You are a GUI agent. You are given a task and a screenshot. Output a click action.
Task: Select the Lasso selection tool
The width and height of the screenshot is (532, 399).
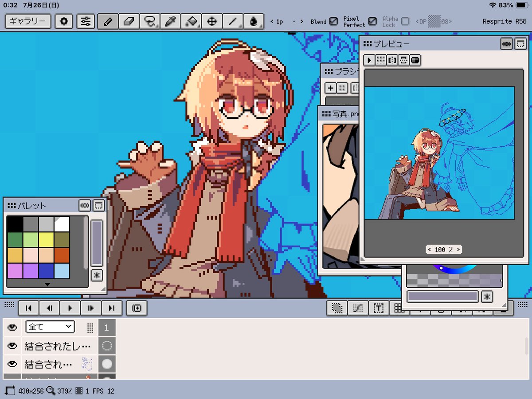[149, 21]
